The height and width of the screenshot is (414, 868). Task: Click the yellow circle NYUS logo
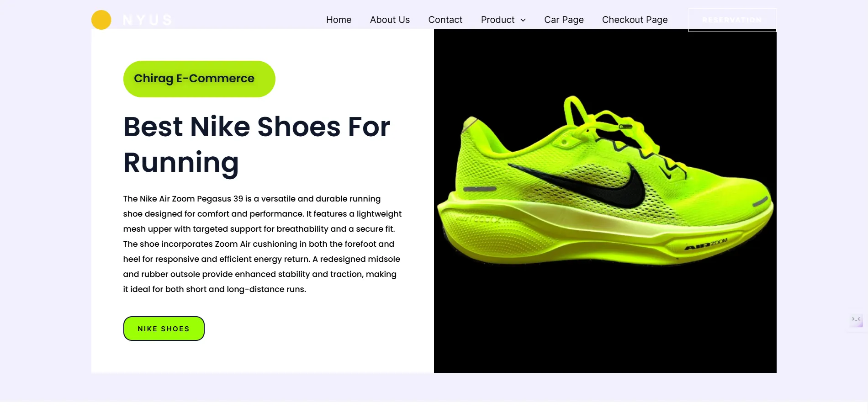pyautogui.click(x=101, y=20)
